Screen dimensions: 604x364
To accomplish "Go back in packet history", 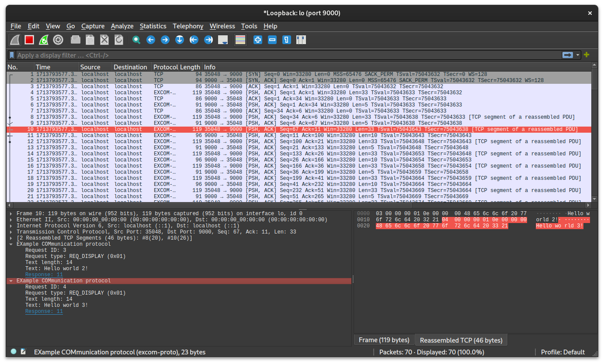I will tap(151, 40).
